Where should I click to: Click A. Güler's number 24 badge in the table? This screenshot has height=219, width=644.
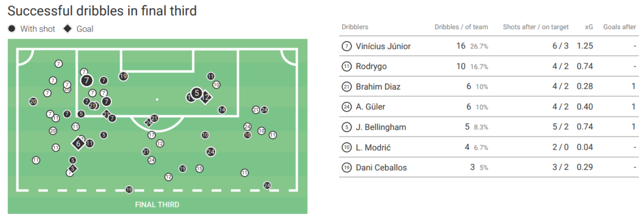tap(347, 107)
